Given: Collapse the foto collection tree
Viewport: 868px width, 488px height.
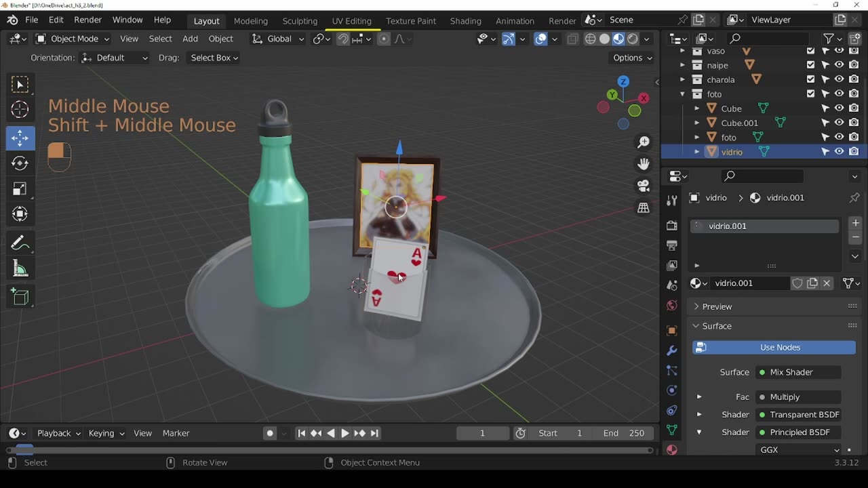Looking at the screenshot, I should pos(682,94).
